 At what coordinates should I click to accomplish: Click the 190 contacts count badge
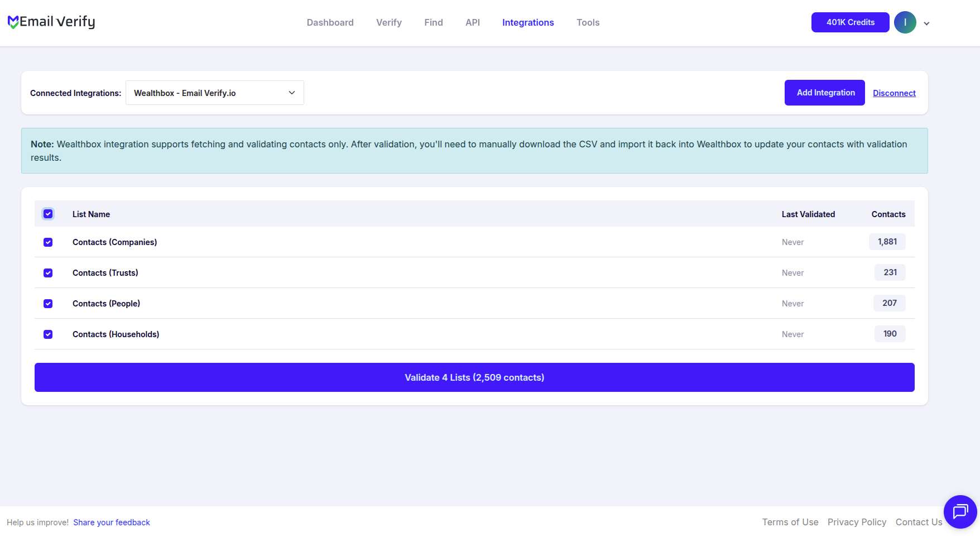click(x=890, y=334)
